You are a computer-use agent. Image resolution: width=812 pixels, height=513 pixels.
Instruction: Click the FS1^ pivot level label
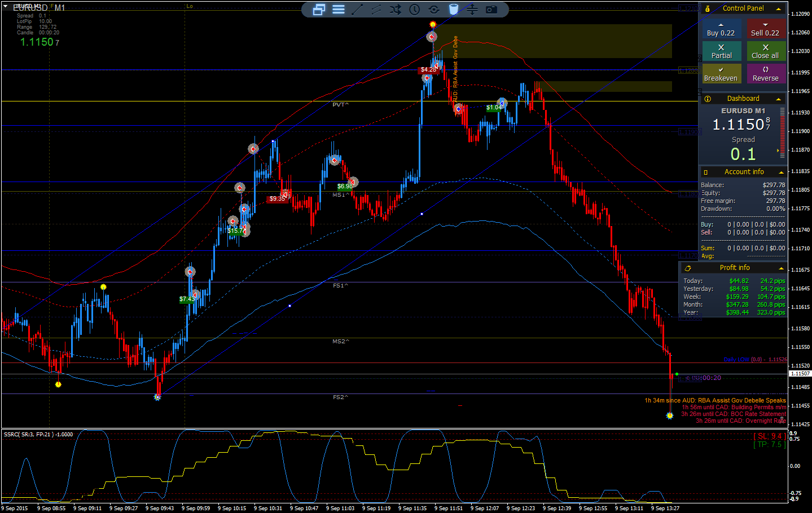[340, 286]
